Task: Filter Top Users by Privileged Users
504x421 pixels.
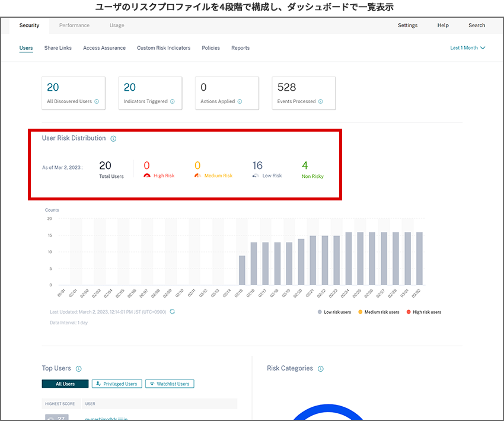Action: pos(116,384)
